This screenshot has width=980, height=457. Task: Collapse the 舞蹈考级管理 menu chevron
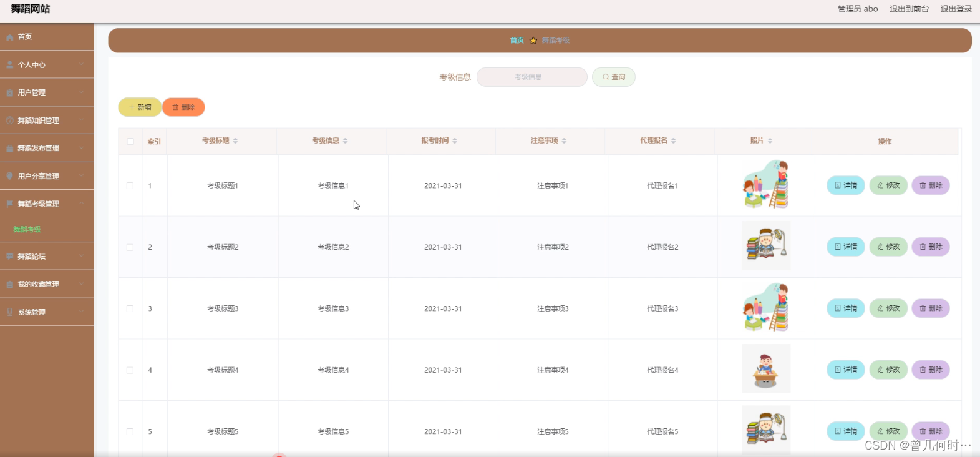[82, 204]
